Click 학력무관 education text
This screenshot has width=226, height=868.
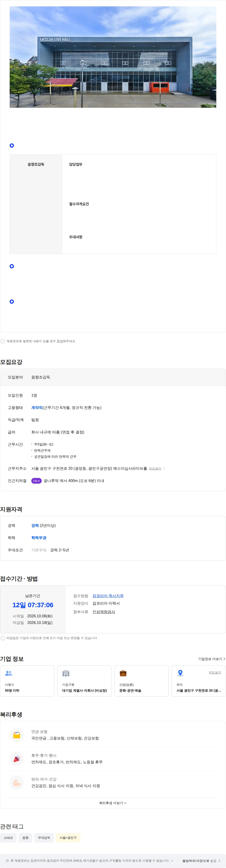(x=39, y=538)
